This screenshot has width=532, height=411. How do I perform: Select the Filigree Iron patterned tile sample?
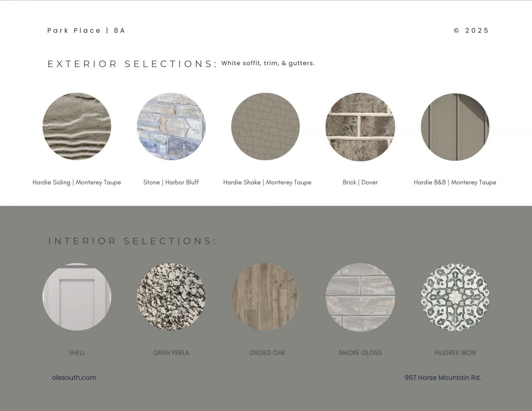(455, 297)
